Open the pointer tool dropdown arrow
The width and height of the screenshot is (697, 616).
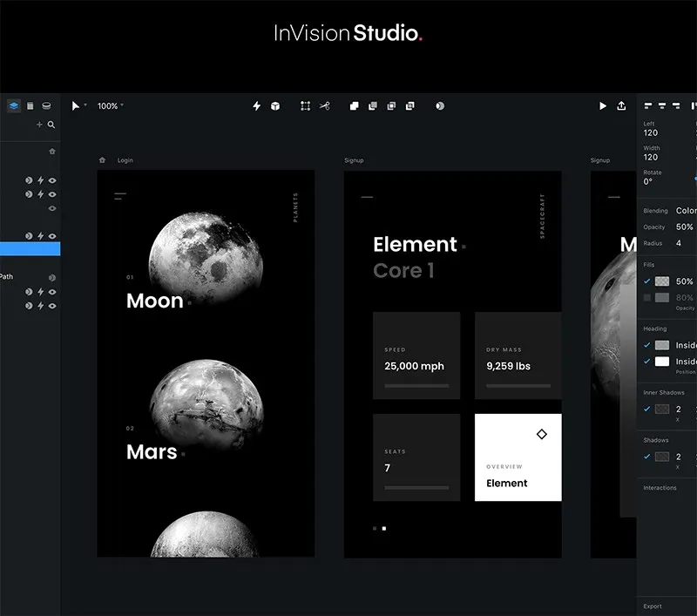click(85, 105)
